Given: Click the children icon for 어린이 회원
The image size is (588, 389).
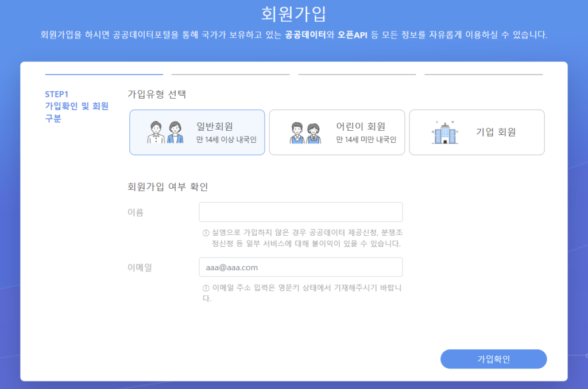Looking at the screenshot, I should coord(304,133).
